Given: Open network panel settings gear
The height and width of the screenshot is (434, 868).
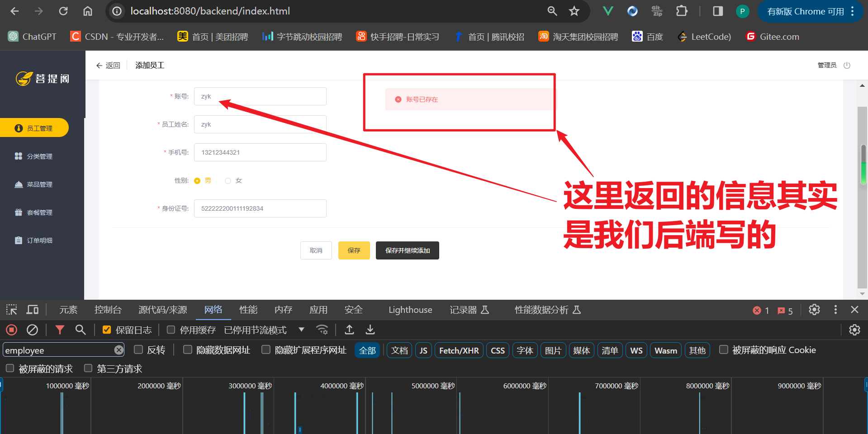Looking at the screenshot, I should [854, 330].
